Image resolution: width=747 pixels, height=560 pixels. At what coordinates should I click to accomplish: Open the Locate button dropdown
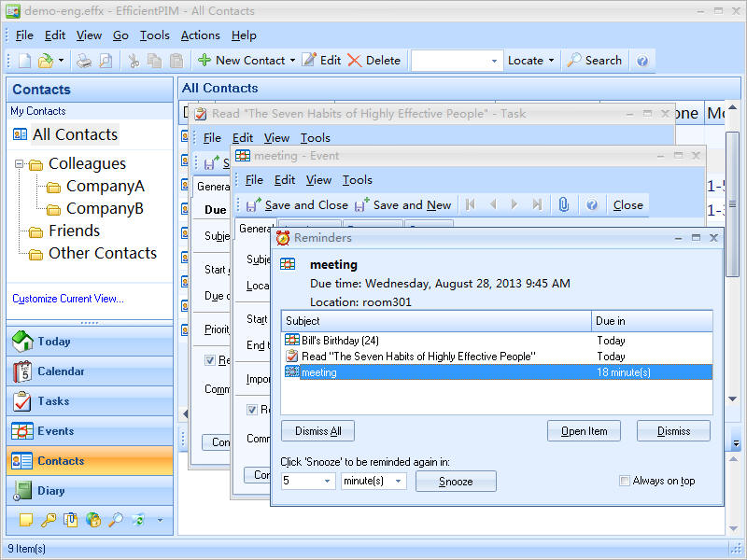click(x=551, y=61)
